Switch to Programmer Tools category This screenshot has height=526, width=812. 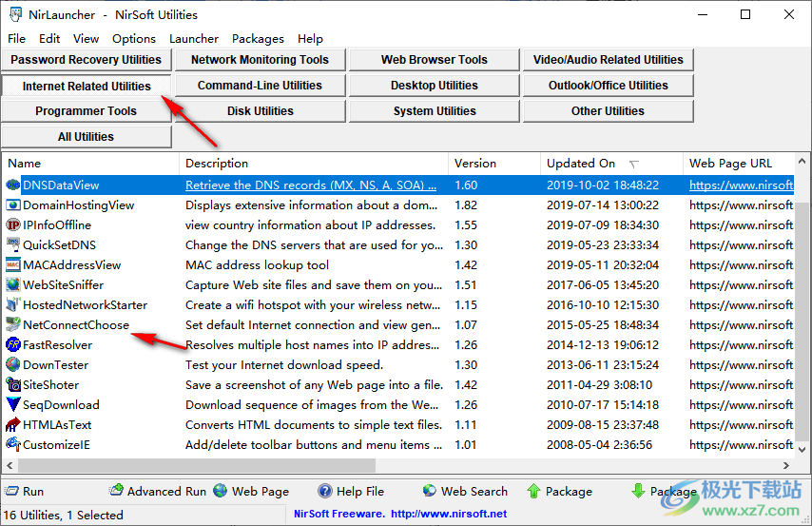pyautogui.click(x=87, y=111)
